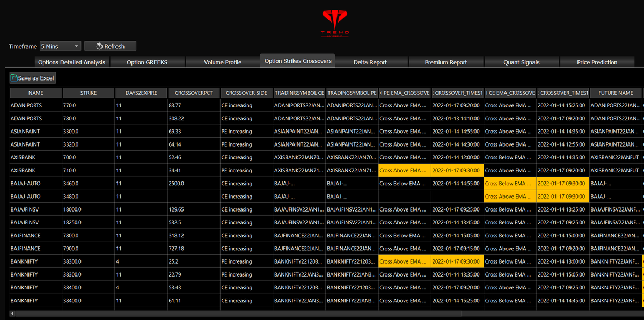
Task: Open the Timeframe 5 Mins dropdown
Action: tap(60, 46)
